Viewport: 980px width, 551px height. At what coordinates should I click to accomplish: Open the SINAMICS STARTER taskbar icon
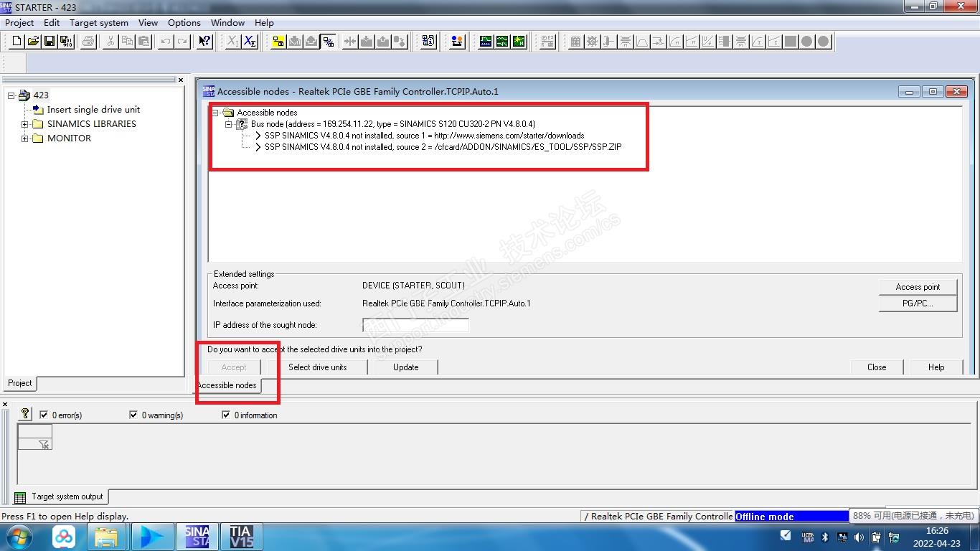pyautogui.click(x=197, y=537)
